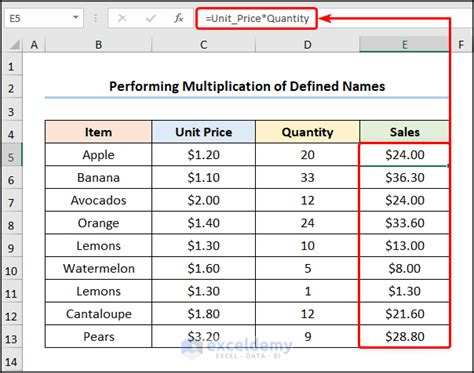
Task: Select the 'Banana' cell
Action: click(98, 177)
